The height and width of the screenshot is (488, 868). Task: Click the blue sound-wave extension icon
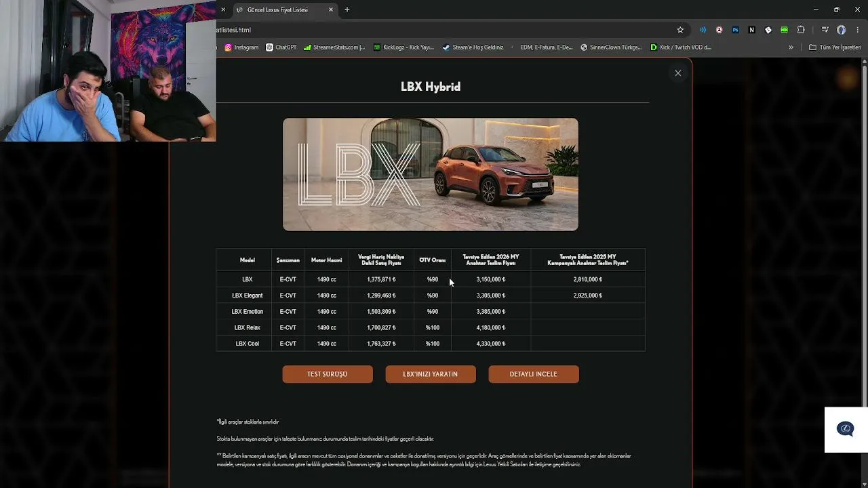coord(703,30)
